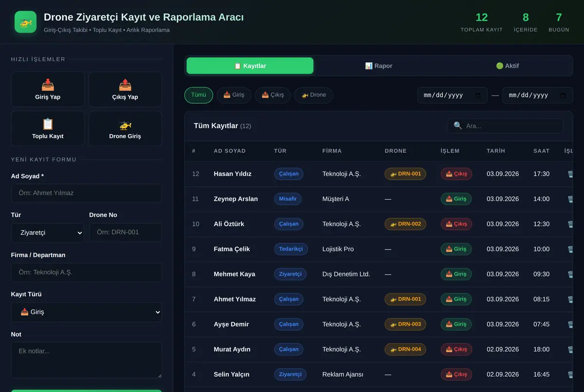Show the Aktif tab
This screenshot has width=584, height=392.
pos(507,66)
